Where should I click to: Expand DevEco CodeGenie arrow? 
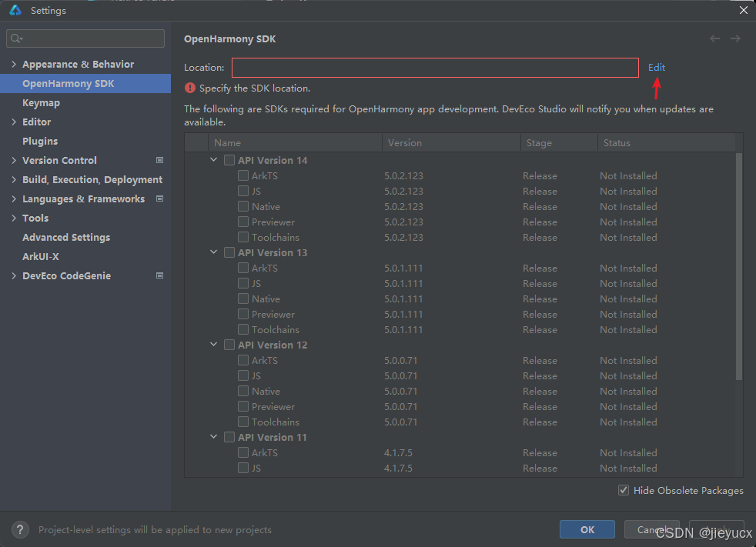tap(14, 275)
